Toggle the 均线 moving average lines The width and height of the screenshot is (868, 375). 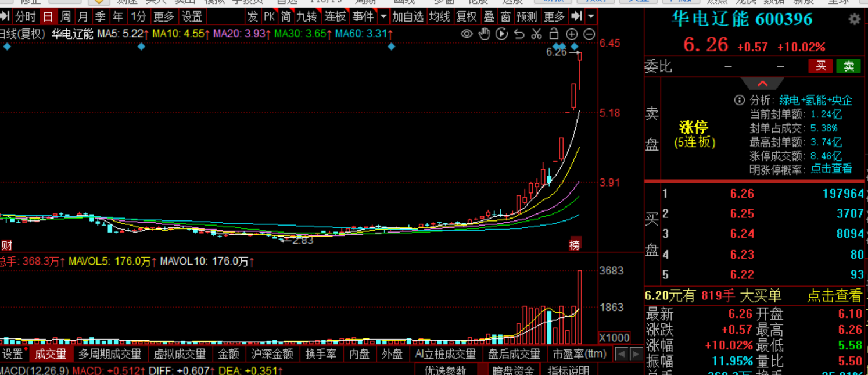point(440,16)
